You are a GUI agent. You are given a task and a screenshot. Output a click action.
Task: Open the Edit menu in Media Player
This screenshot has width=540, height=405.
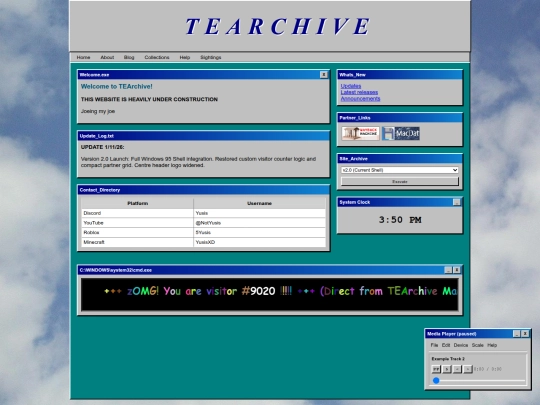coord(446,345)
